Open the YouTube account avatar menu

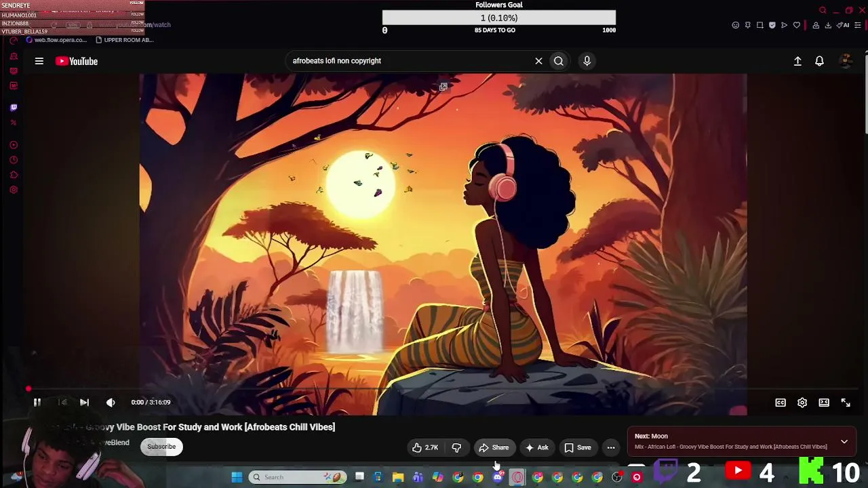(x=846, y=61)
